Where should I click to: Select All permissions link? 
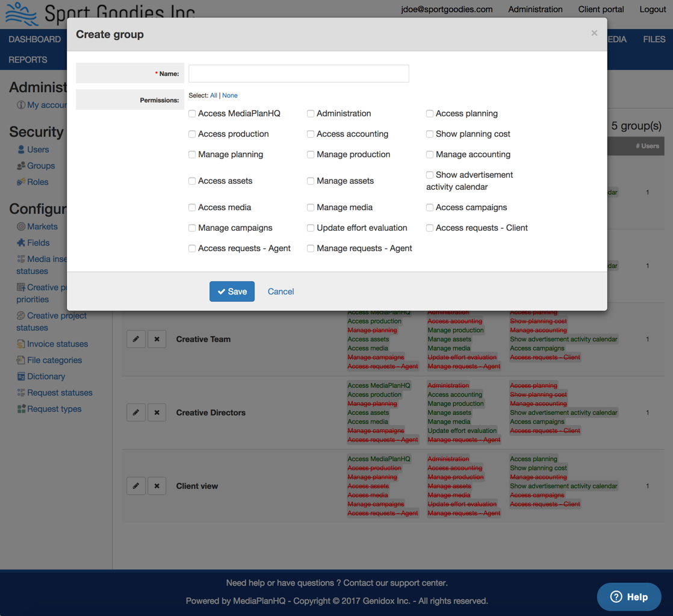pyautogui.click(x=213, y=95)
